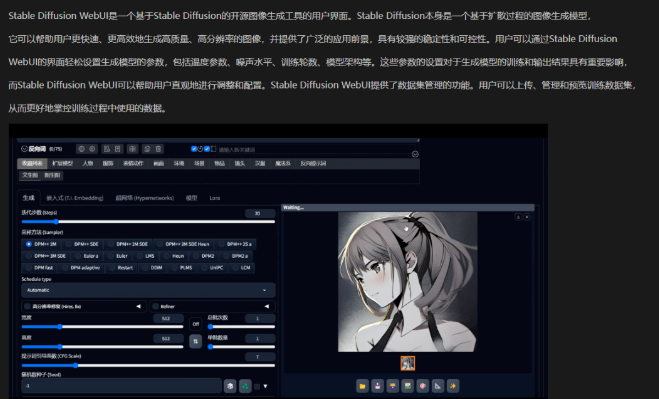Click the orange-bordered gallery thumbnail
659x399 pixels.
407,363
